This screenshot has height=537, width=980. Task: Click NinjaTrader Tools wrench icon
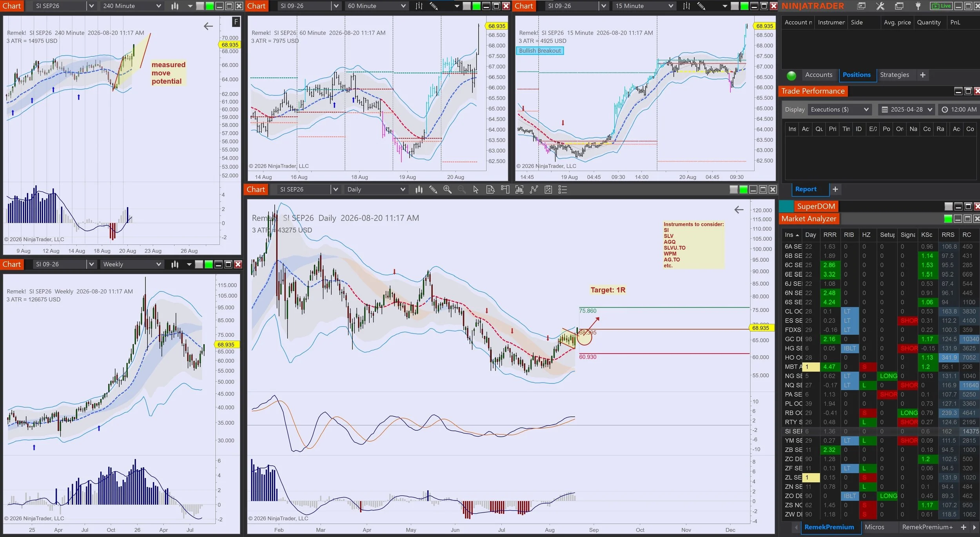[880, 6]
